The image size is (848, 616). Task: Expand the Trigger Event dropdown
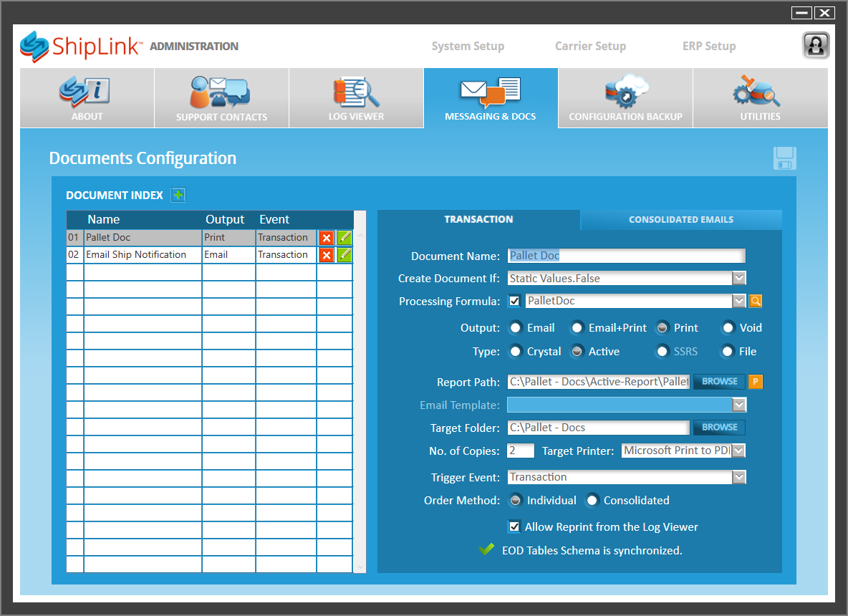[x=738, y=477]
